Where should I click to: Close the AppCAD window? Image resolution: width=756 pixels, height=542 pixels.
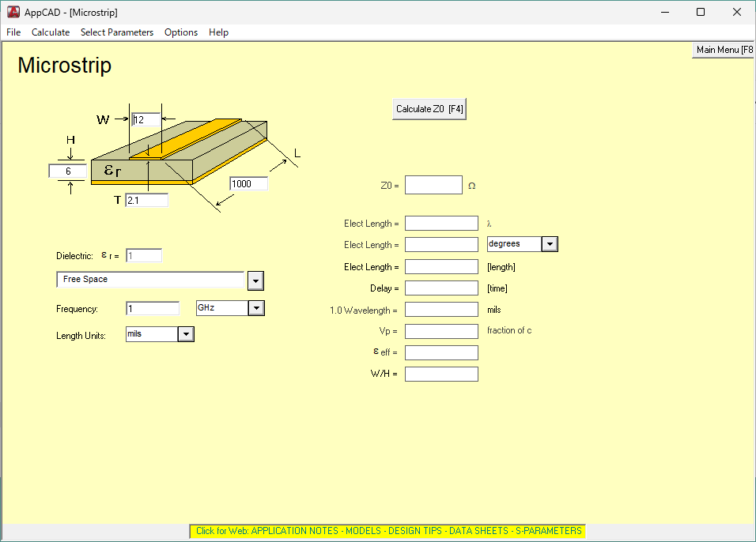pyautogui.click(x=737, y=12)
